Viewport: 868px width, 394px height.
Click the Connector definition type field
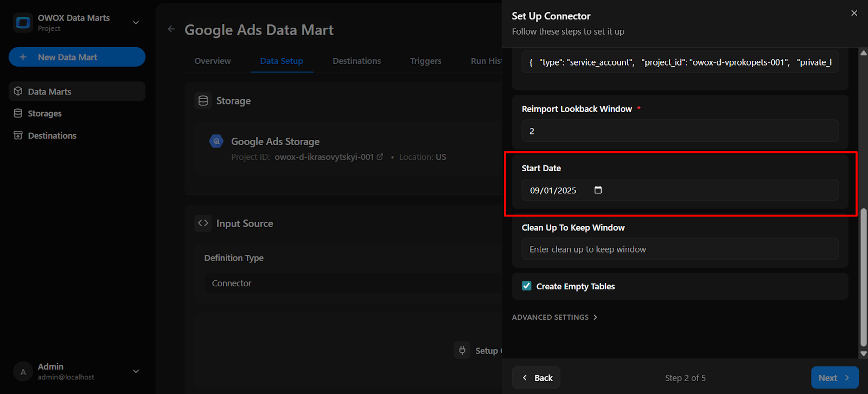pos(353,283)
